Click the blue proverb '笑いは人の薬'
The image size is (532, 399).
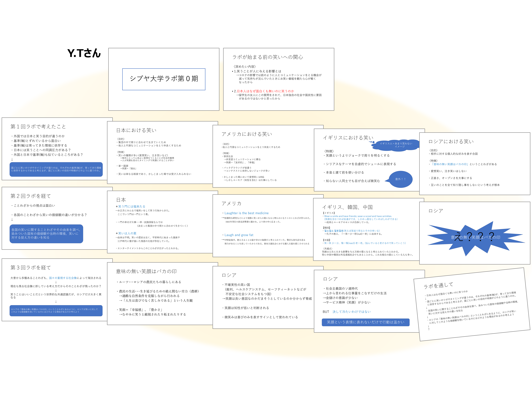click(x=127, y=233)
